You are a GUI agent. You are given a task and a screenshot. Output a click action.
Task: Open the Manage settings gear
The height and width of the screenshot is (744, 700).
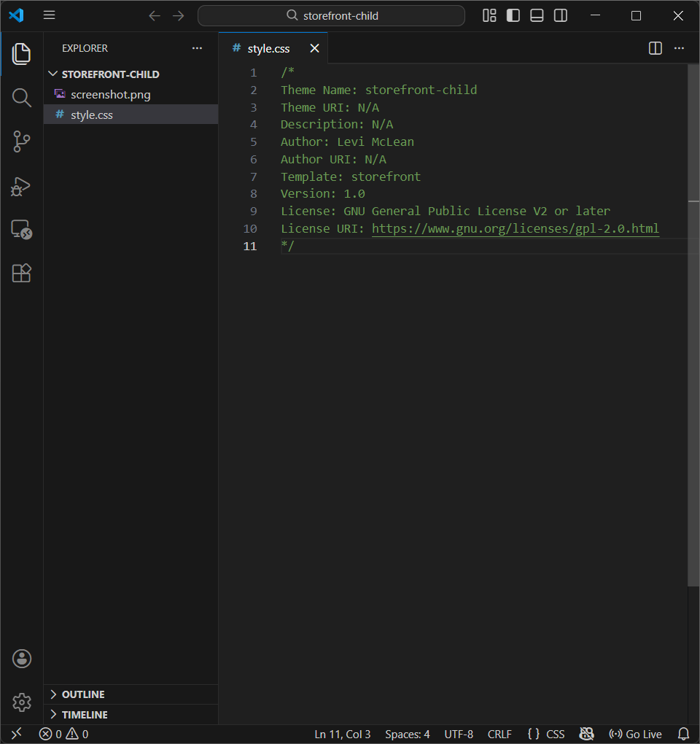point(22,702)
